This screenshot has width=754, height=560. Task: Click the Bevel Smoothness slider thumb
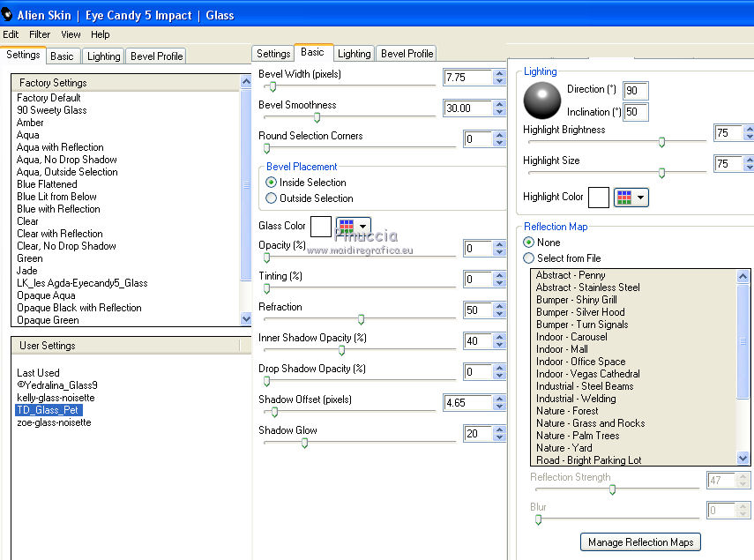coord(317,118)
